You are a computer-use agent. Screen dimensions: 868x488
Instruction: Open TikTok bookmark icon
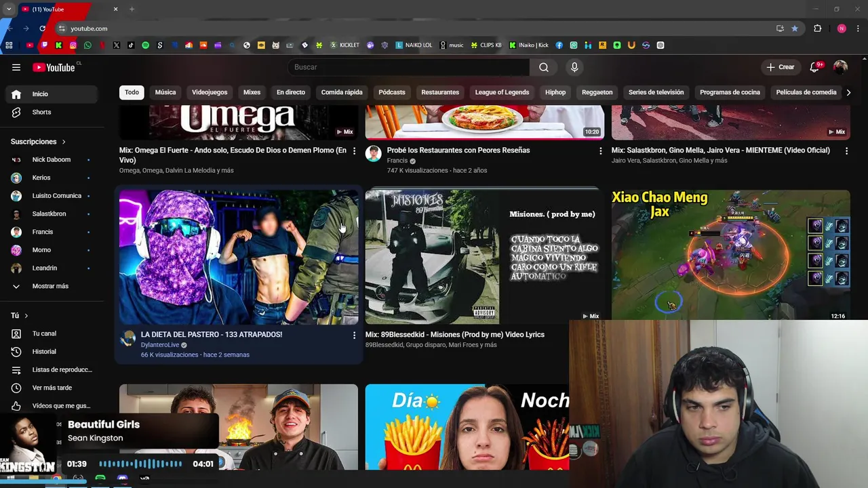[131, 45]
